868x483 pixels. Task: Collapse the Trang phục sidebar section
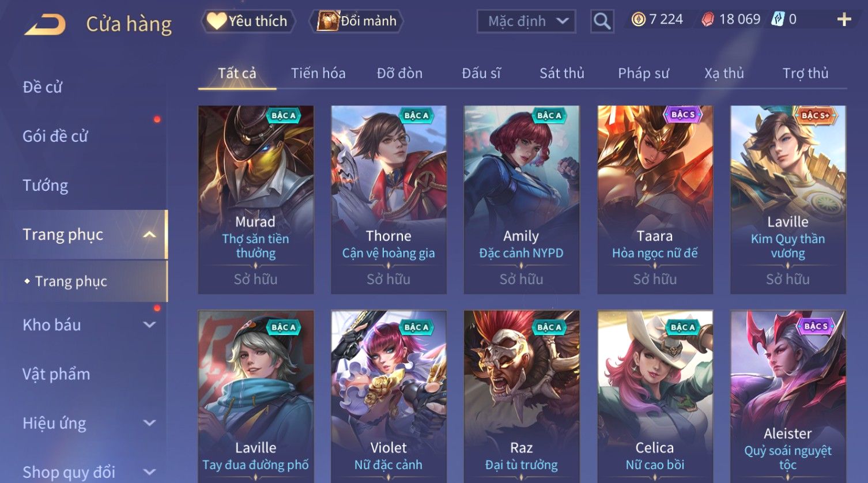[x=150, y=235]
